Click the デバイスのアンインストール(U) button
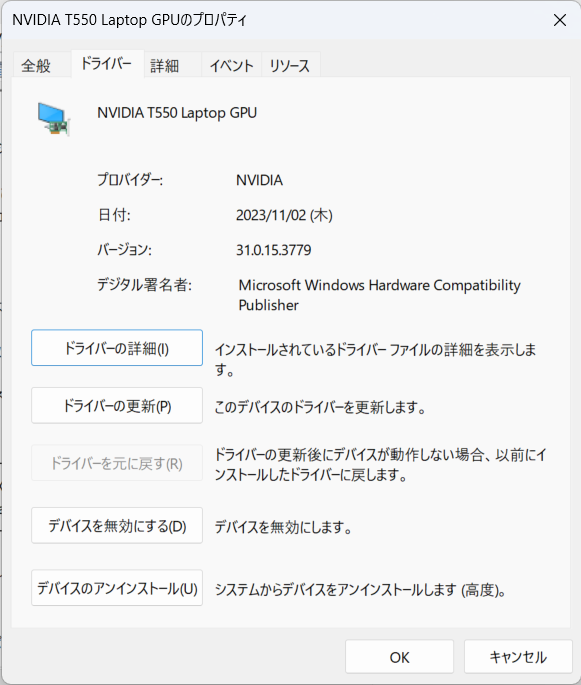Screen dimensions: 581x685 coord(117,588)
